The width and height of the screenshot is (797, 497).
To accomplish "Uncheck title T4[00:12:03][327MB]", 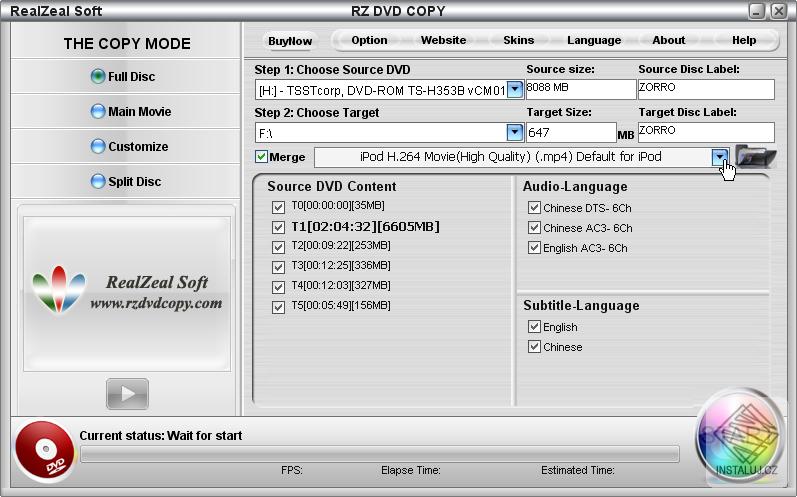I will coord(278,287).
